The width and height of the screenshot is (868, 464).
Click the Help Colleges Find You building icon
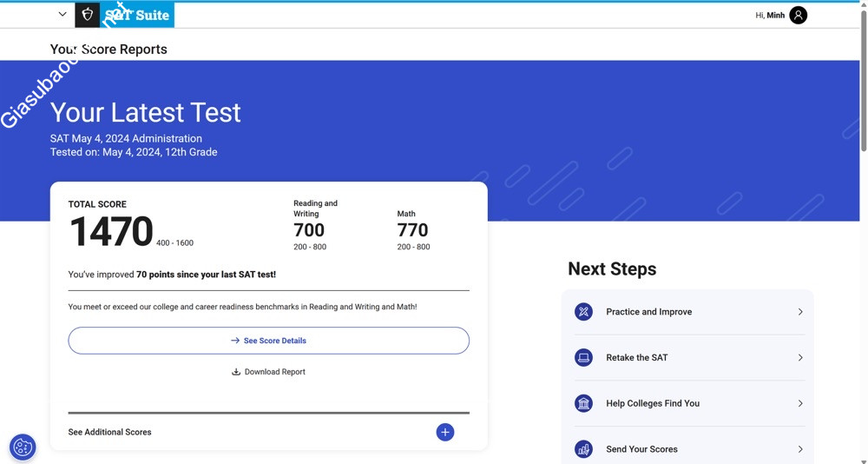coord(583,403)
